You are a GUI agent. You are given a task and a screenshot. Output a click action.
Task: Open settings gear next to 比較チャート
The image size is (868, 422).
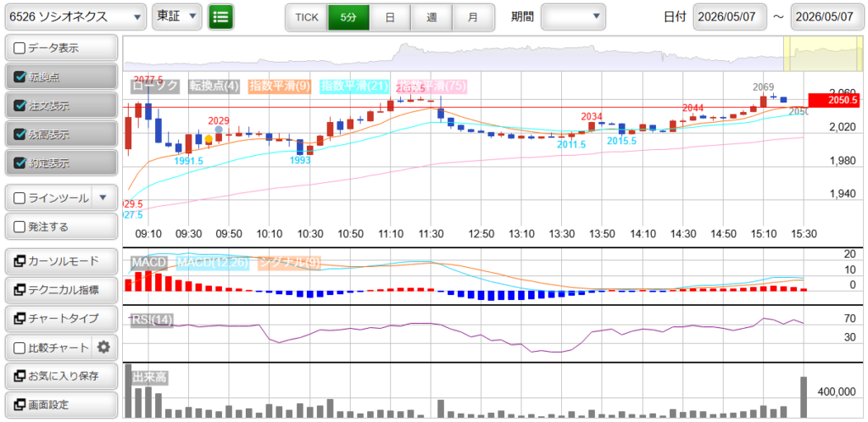pyautogui.click(x=103, y=347)
